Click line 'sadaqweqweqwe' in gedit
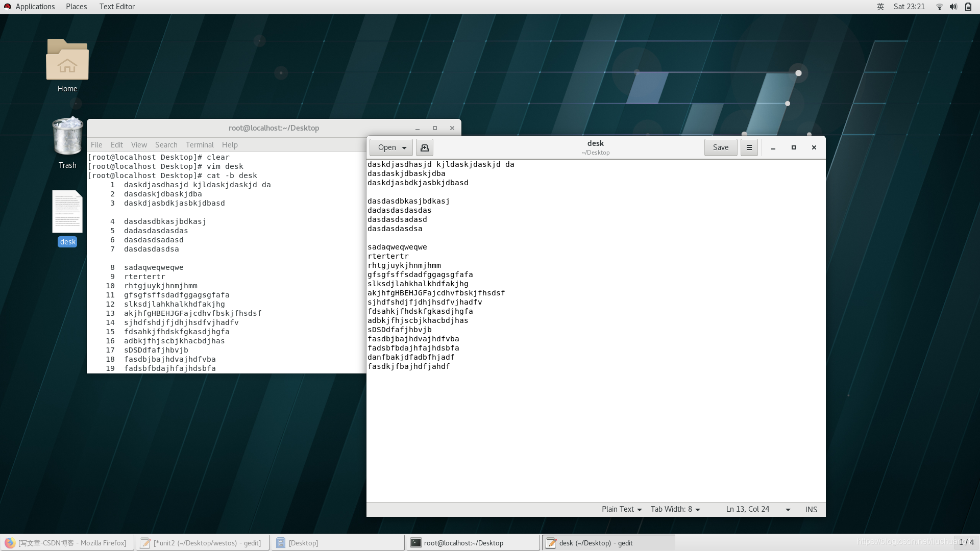 397,247
